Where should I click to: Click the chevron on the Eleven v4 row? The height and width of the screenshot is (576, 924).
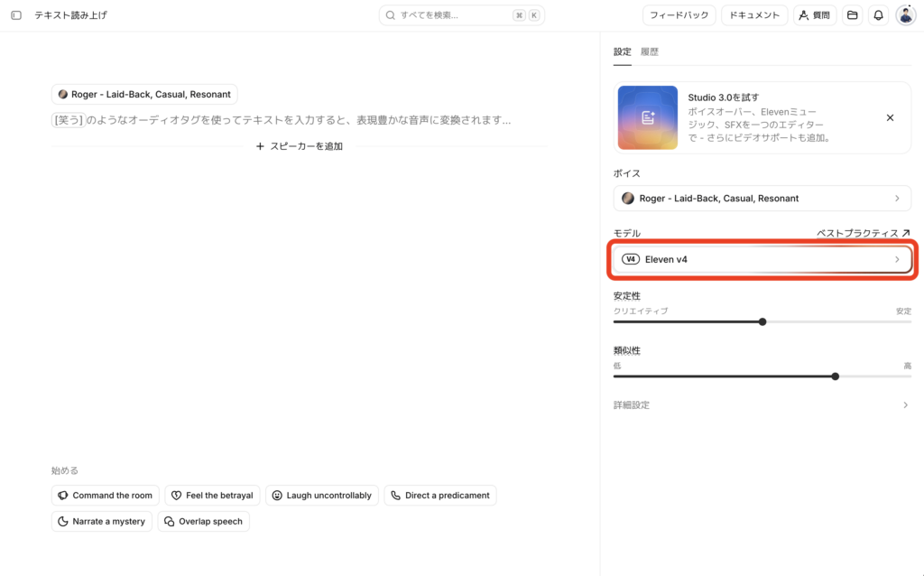point(898,259)
